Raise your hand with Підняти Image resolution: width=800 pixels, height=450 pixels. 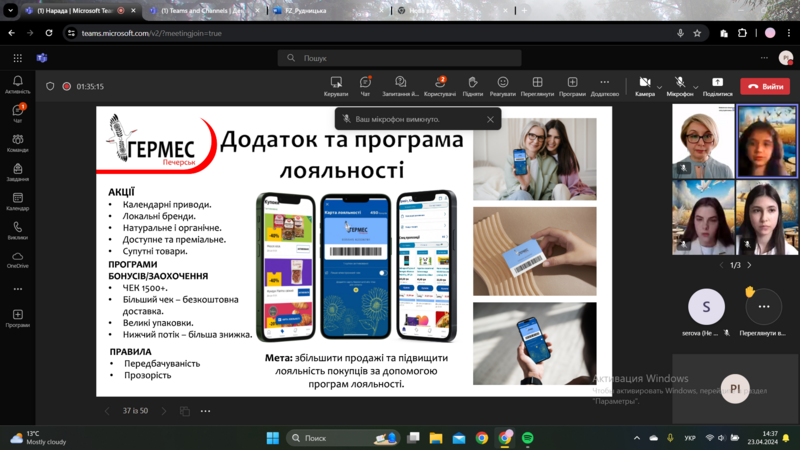(x=472, y=86)
